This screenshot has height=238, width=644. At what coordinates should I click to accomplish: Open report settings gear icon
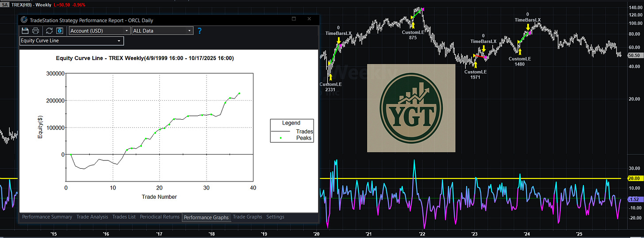pos(60,31)
